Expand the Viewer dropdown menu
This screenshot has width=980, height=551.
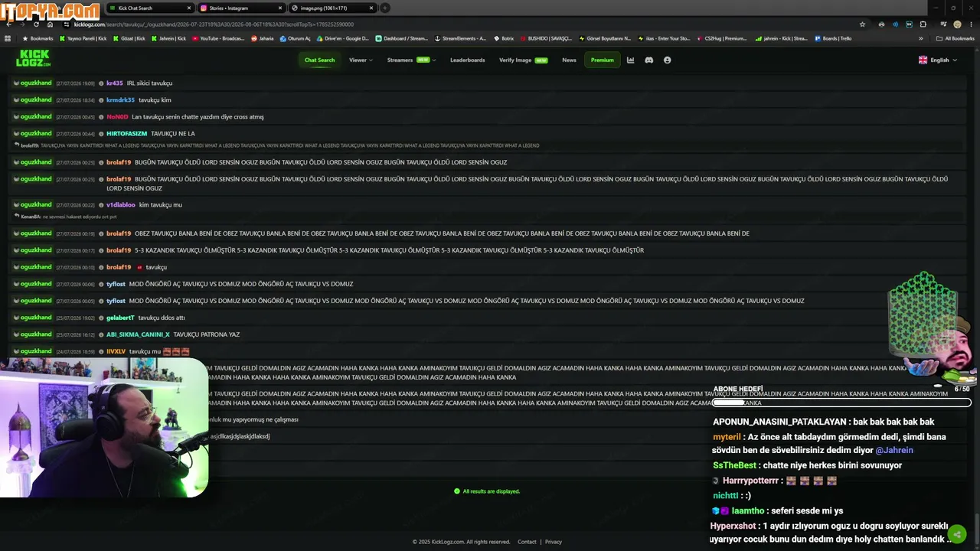(x=361, y=60)
